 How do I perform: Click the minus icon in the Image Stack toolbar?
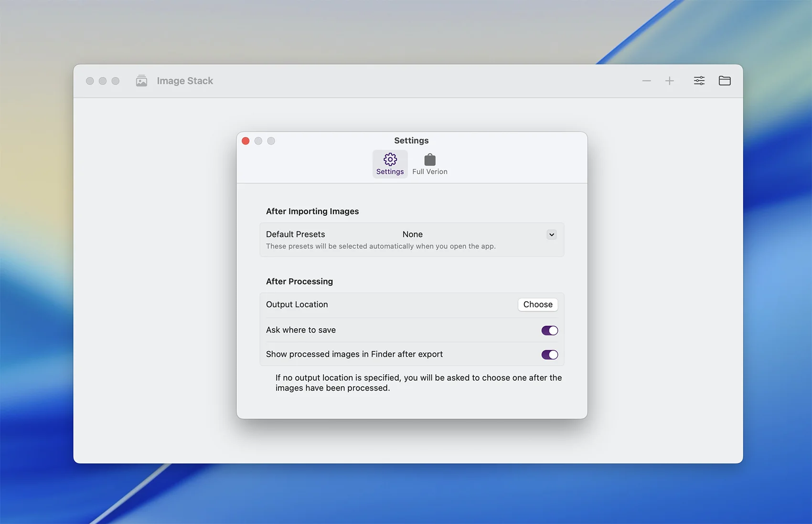click(x=646, y=81)
